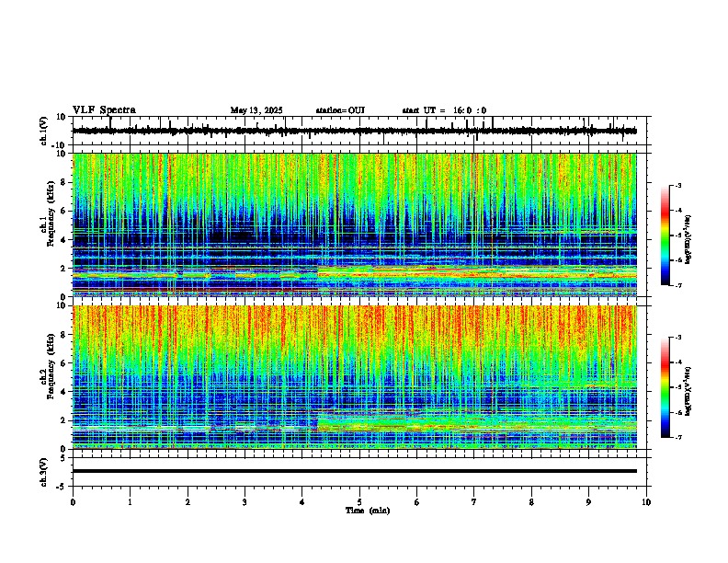Image resolution: width=728 pixels, height=563 pixels.
Task: Click tick label 10 on time axis
Action: (x=646, y=502)
